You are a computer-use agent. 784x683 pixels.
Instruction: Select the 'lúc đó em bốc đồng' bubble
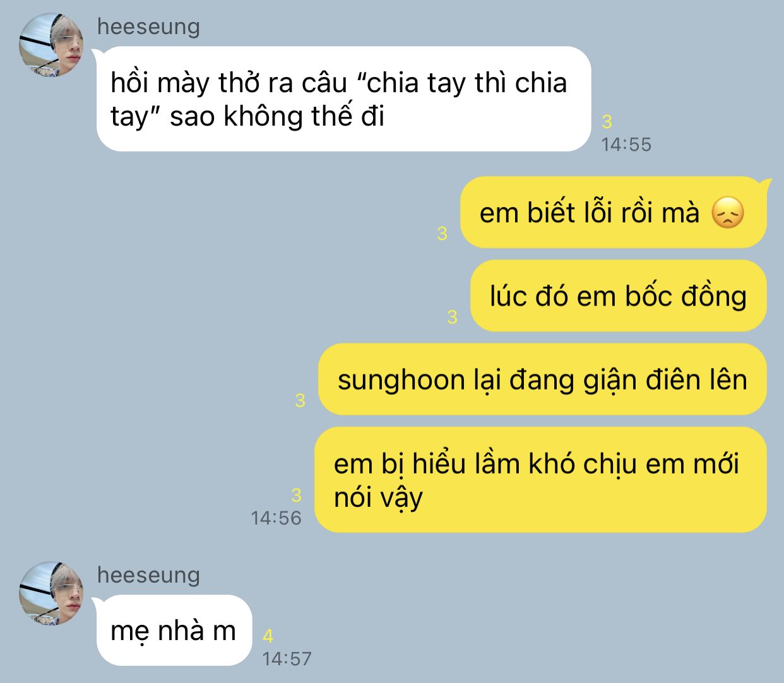tap(619, 296)
